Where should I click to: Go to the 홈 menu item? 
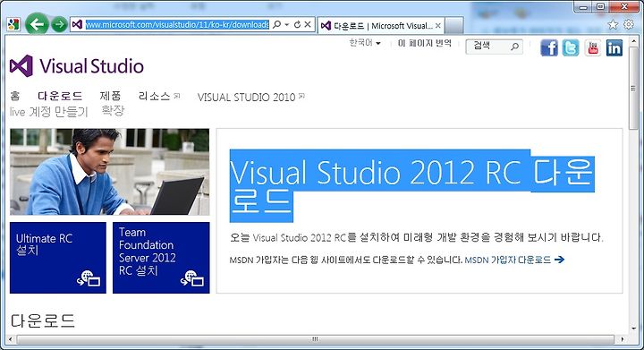point(15,96)
